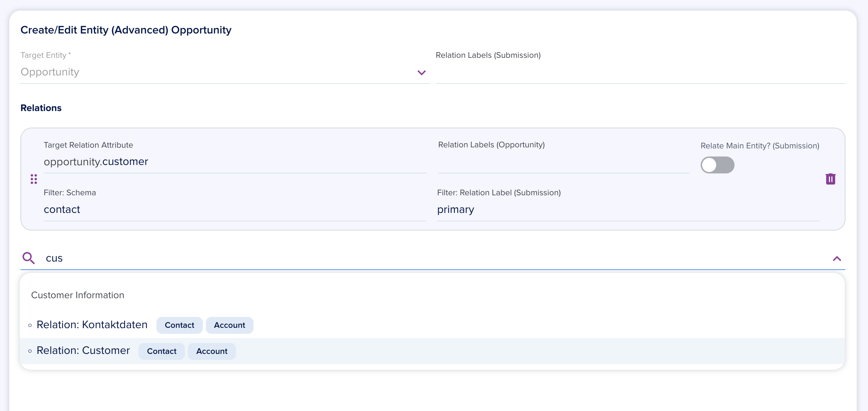The height and width of the screenshot is (411, 868).
Task: Select Relation: Kontaktdaten option
Action: 92,325
